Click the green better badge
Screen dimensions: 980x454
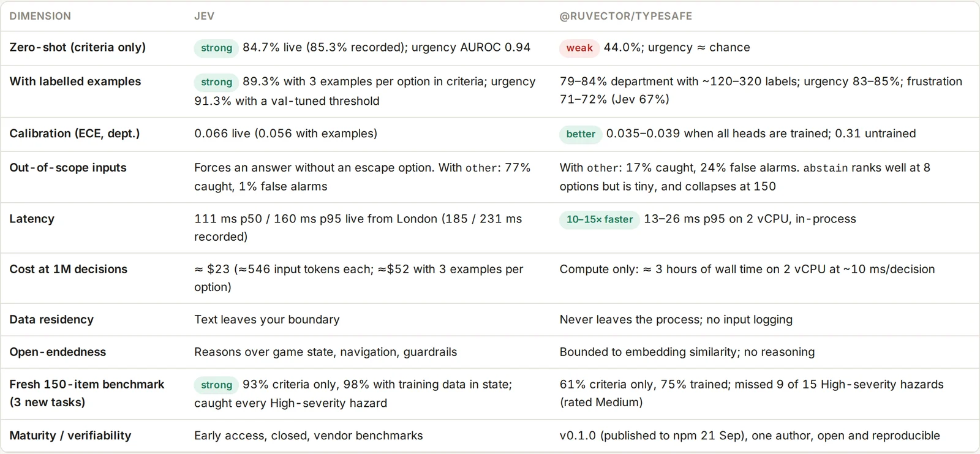tap(580, 134)
